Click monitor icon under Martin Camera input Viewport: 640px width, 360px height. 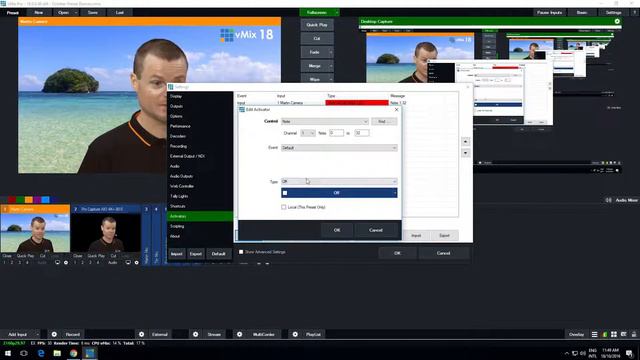point(58,262)
